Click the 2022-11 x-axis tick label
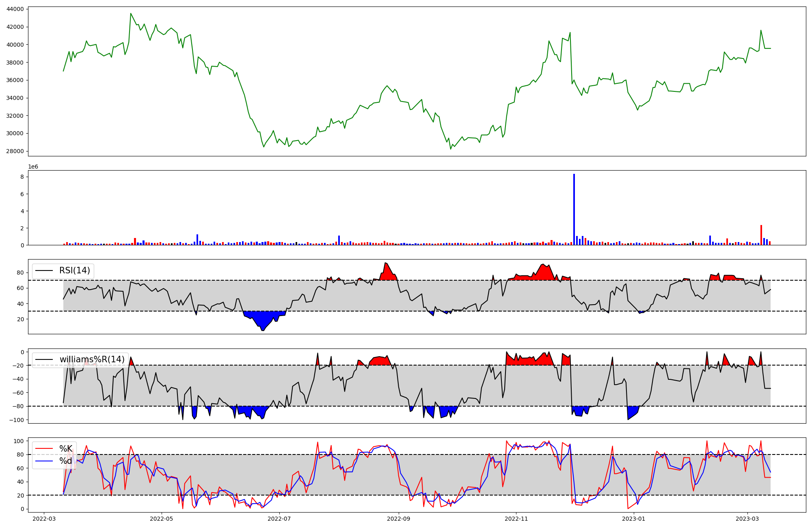The image size is (812, 528). (x=516, y=518)
